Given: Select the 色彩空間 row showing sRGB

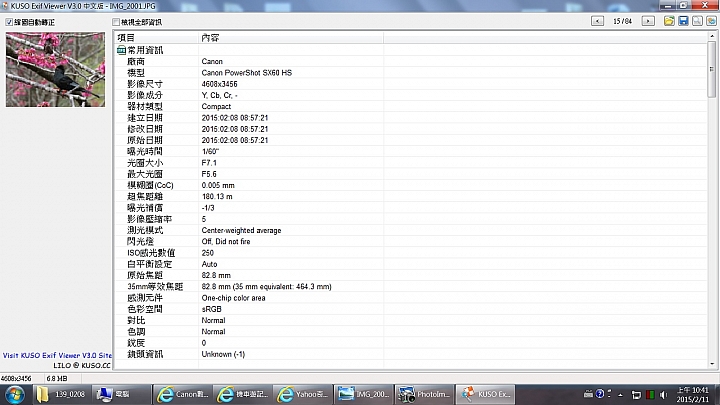Looking at the screenshot, I should pos(411,309).
